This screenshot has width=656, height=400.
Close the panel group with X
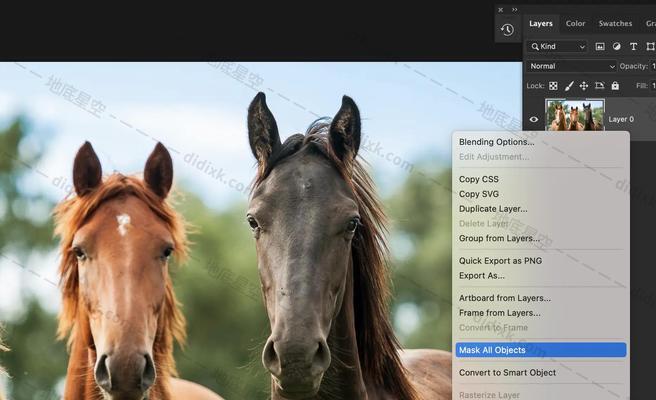pos(500,10)
